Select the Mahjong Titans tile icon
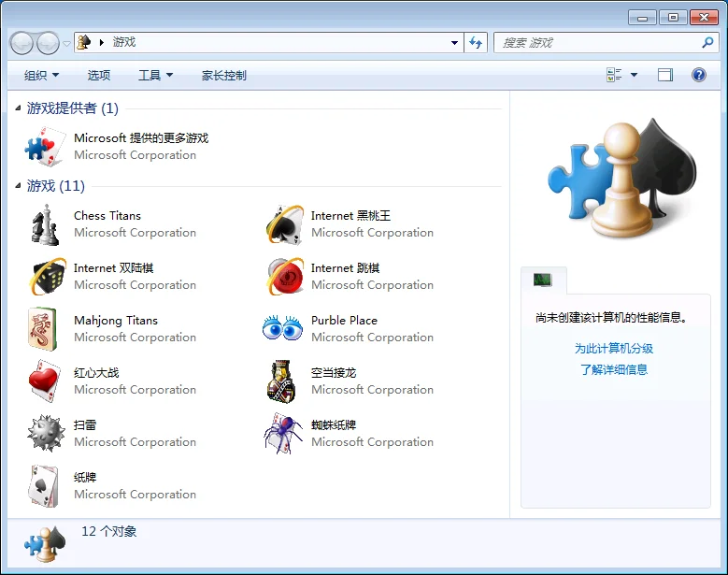The image size is (728, 575). click(44, 329)
